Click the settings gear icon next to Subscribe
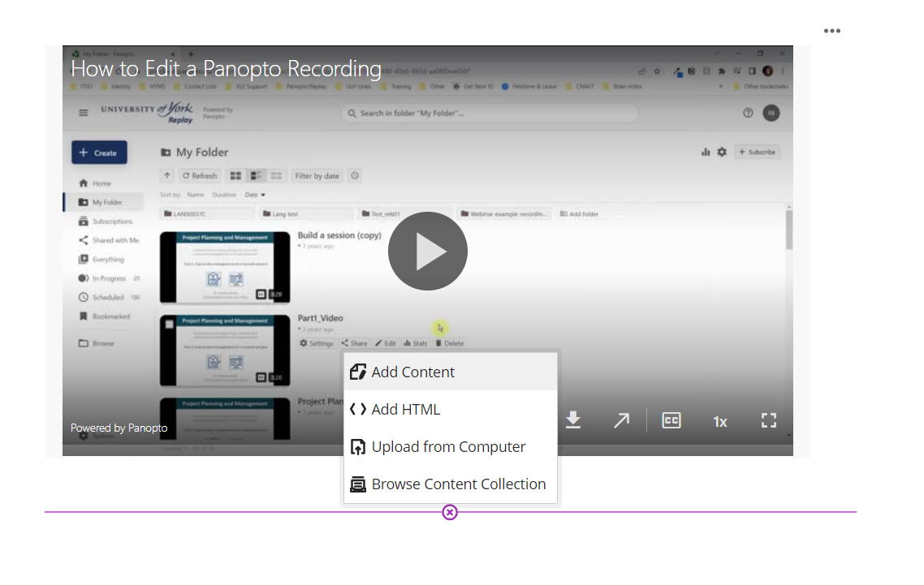The height and width of the screenshot is (585, 924). [x=721, y=152]
